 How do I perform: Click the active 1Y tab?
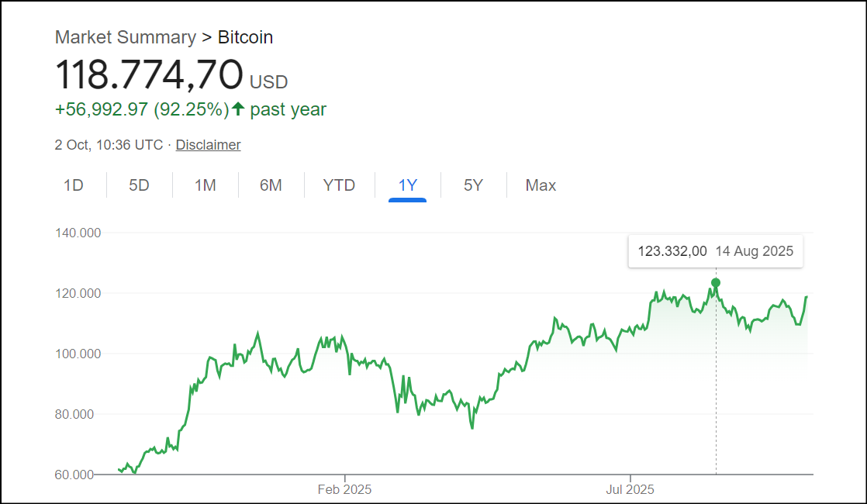[407, 185]
